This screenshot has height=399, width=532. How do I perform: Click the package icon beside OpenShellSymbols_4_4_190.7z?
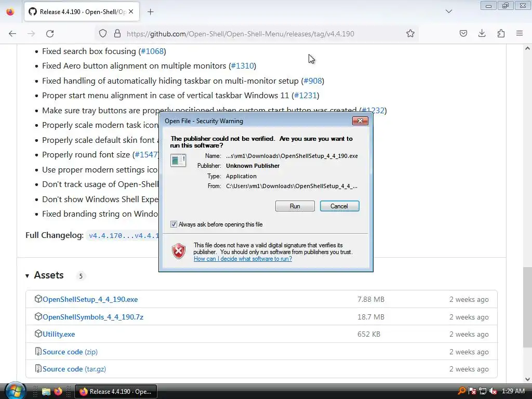pos(38,316)
